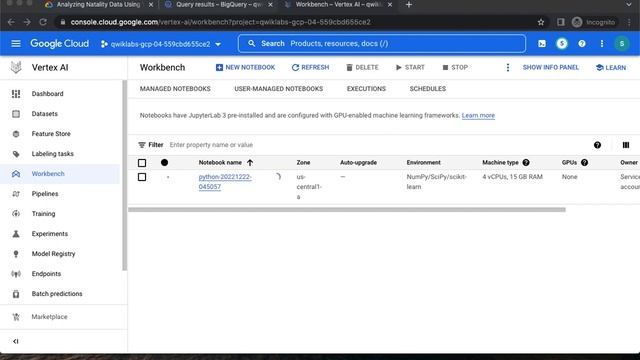Click the Batch predictions icon
Image resolution: width=640 pixels, height=360 pixels.
pyautogui.click(x=16, y=294)
